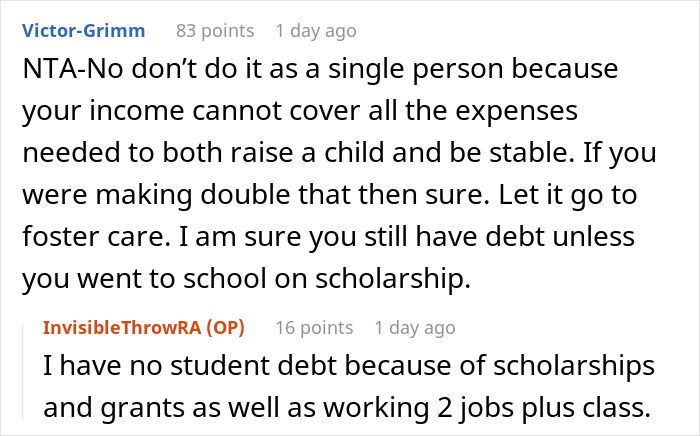Click the line starting 'your income cannot cover'
Screen dimensions: 700x436
pyautogui.click(x=300, y=111)
